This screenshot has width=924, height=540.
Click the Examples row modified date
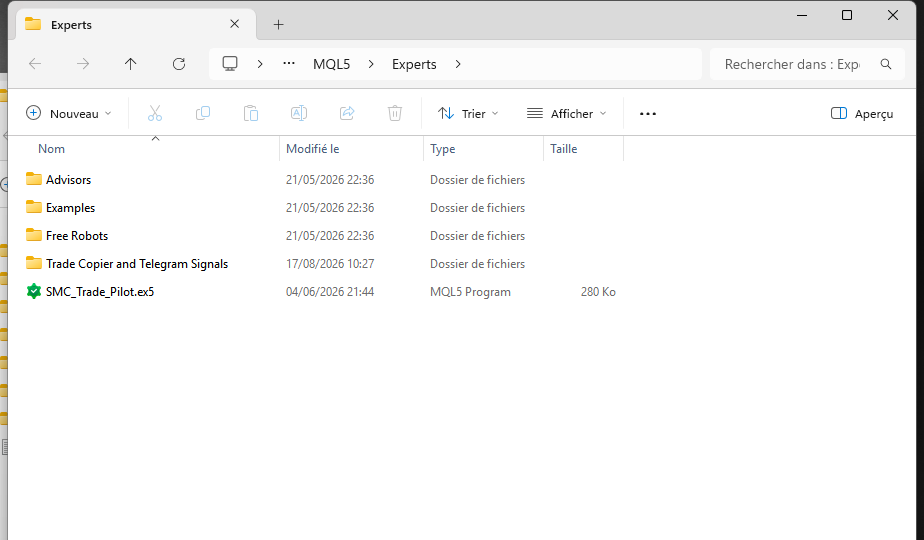(330, 208)
